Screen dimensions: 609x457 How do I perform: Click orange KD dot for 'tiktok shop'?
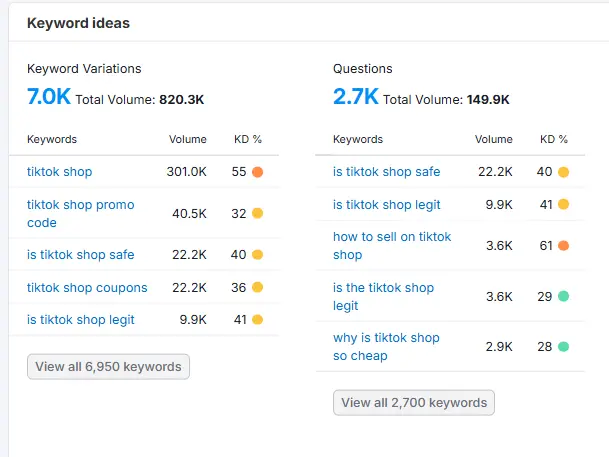tap(258, 172)
